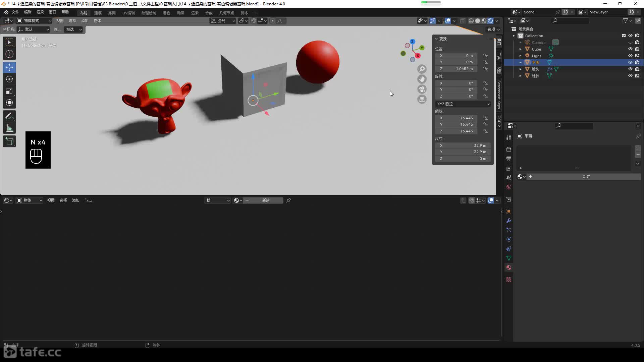Collapse the Collection tree in outliner
Image resolution: width=644 pixels, height=362 pixels.
point(514,36)
